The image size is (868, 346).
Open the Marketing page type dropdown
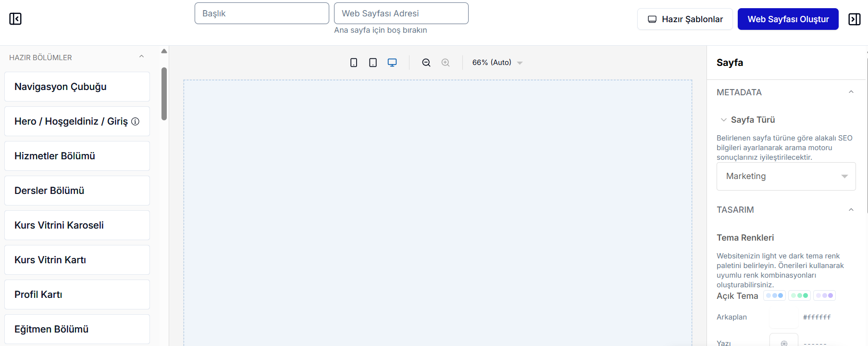click(x=786, y=176)
